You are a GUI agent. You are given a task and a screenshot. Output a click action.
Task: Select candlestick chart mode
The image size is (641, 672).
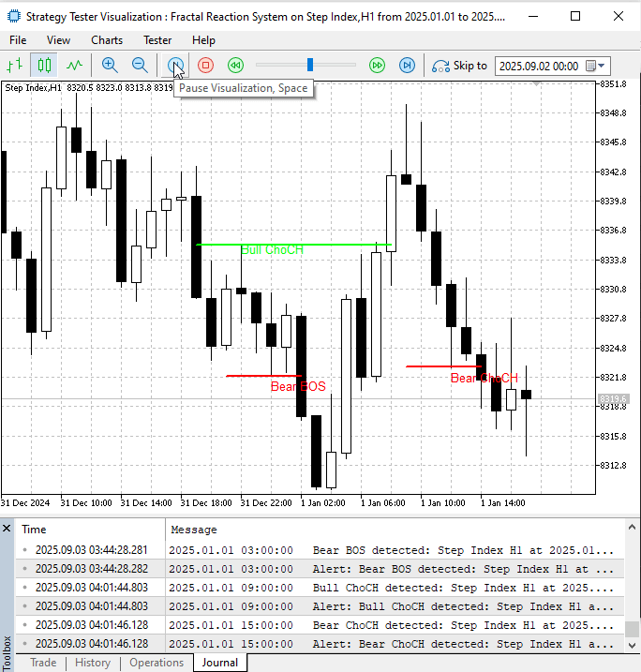click(x=44, y=66)
